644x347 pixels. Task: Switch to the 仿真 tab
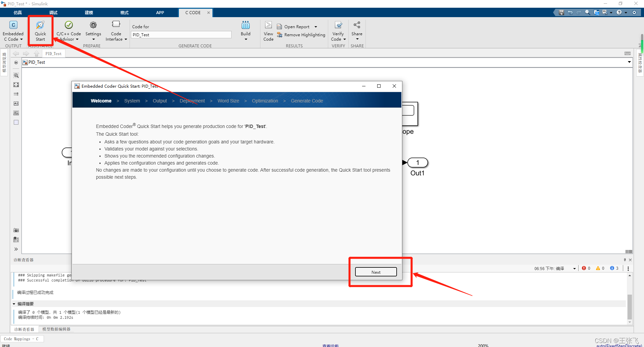click(18, 12)
